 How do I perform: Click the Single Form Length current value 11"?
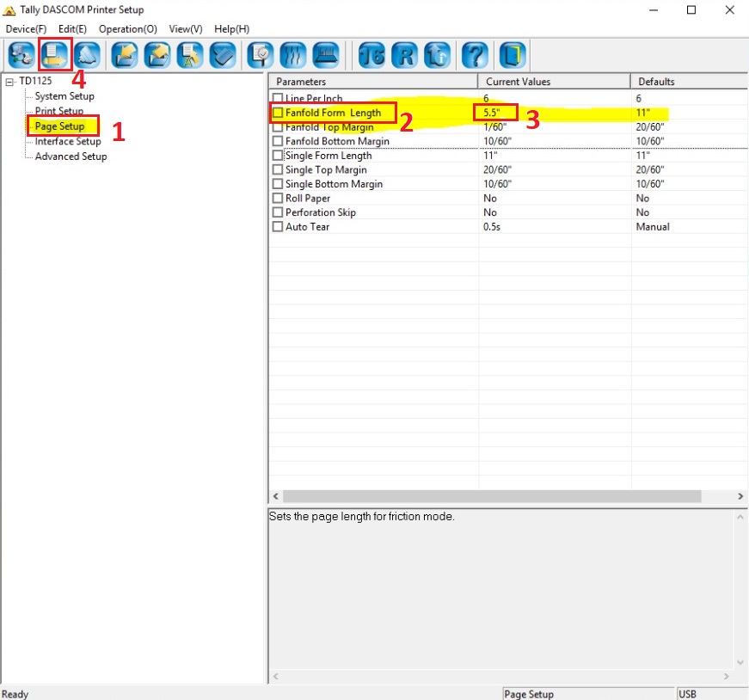point(490,156)
